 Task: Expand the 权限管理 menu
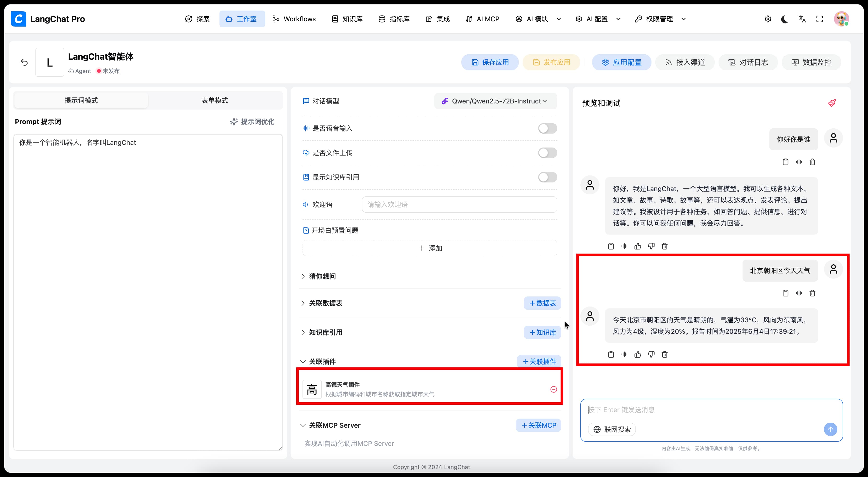pyautogui.click(x=660, y=19)
